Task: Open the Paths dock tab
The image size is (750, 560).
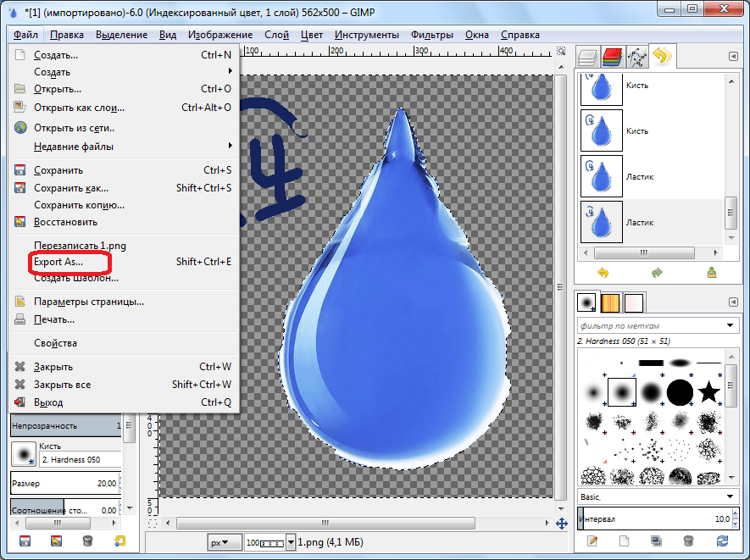Action: click(x=636, y=58)
